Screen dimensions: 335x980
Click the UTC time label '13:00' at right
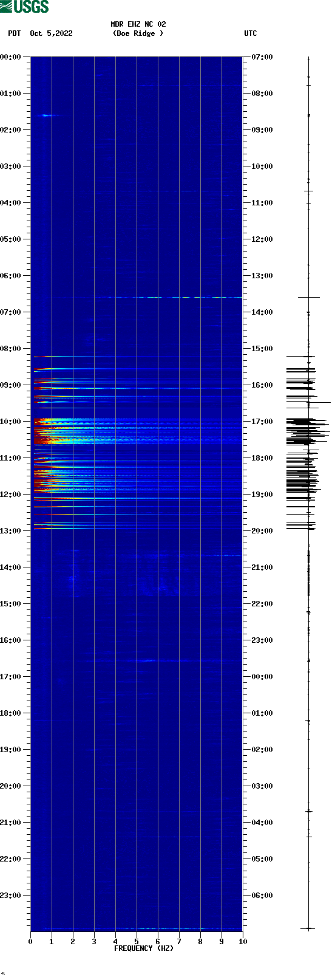pyautogui.click(x=262, y=276)
